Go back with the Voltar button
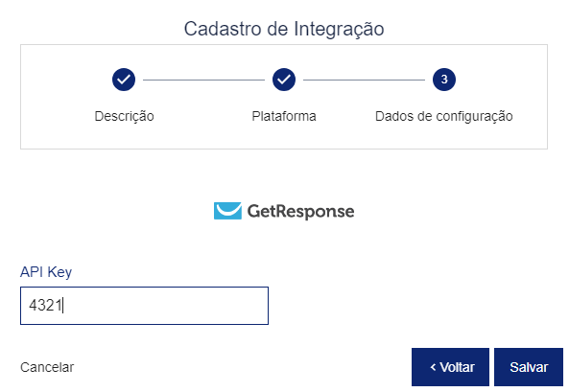Image resolution: width=569 pixels, height=392 pixels. [450, 367]
